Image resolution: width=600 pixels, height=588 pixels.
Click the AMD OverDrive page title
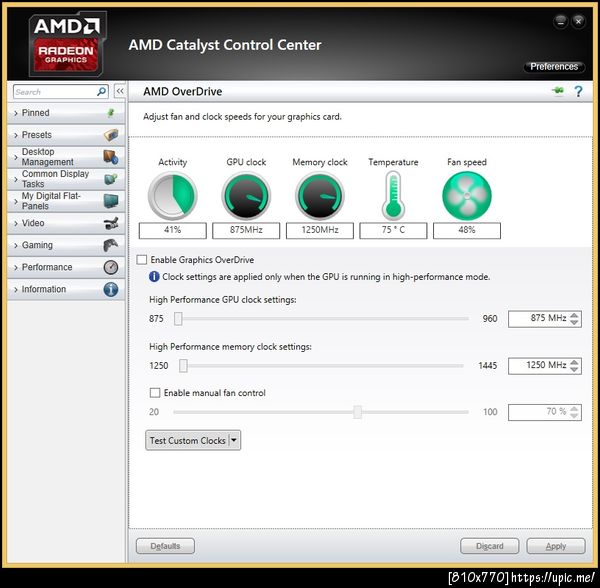[183, 91]
